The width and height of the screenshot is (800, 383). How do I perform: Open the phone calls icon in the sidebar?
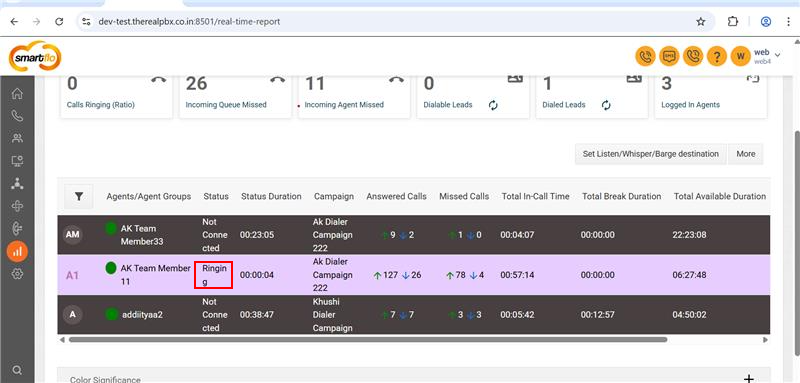17,116
